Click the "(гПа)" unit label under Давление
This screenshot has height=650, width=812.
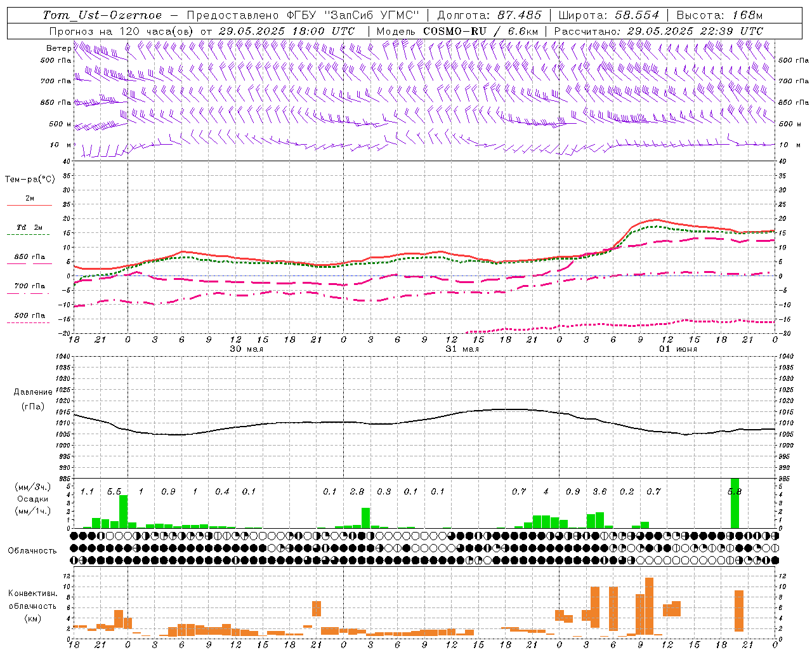tap(33, 407)
